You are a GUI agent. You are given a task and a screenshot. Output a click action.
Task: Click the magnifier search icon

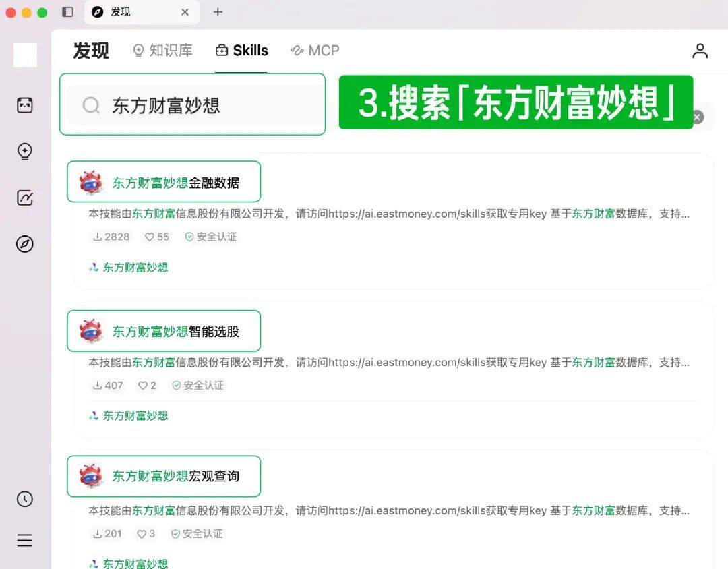(91, 105)
